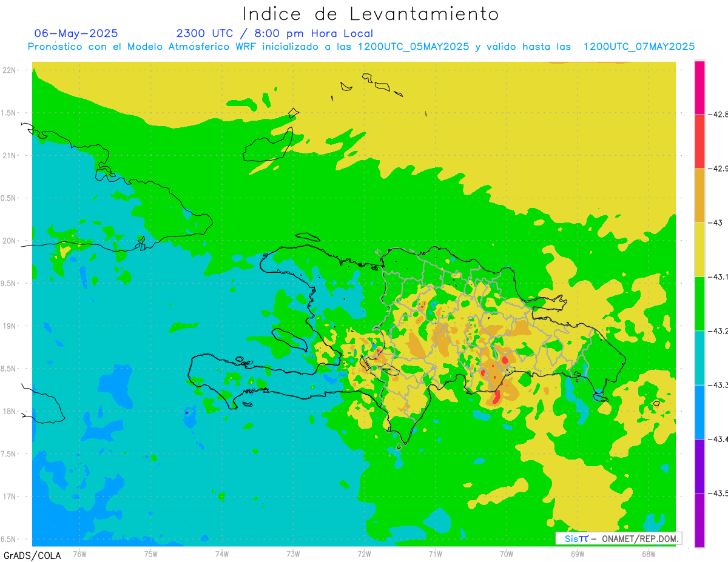Click the orange legend swatch above the -43 label
The width and height of the screenshot is (728, 562).
point(699,195)
